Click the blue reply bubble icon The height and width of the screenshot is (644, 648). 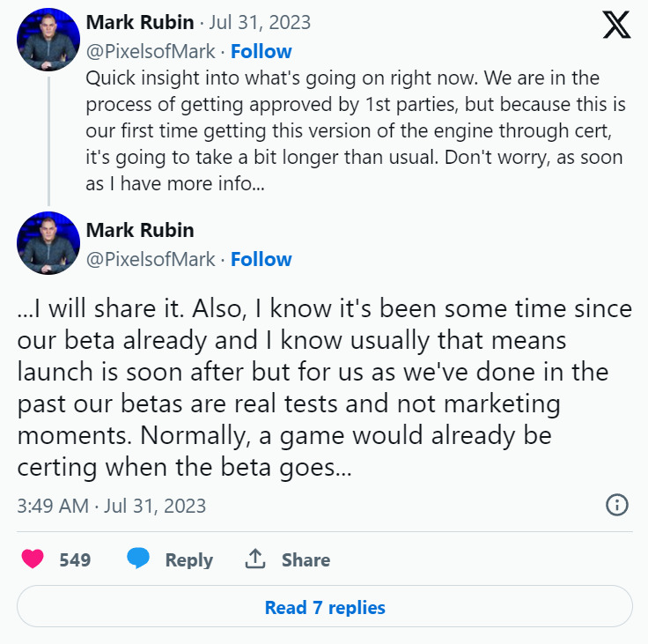point(138,559)
